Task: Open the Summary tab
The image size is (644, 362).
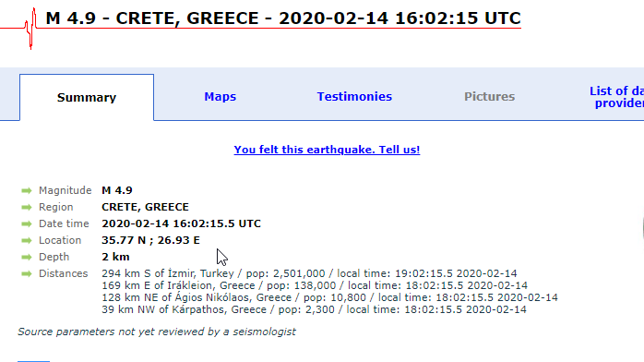Action: [x=87, y=97]
